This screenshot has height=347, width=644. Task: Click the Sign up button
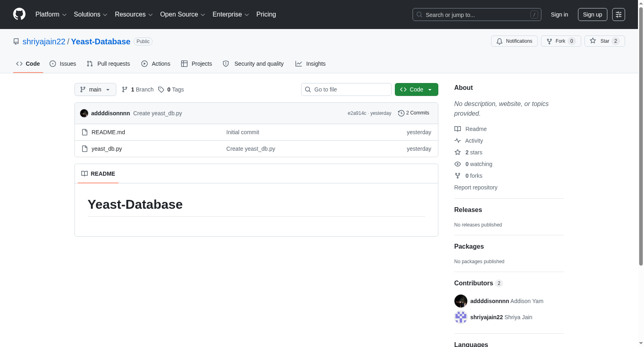coord(592,15)
